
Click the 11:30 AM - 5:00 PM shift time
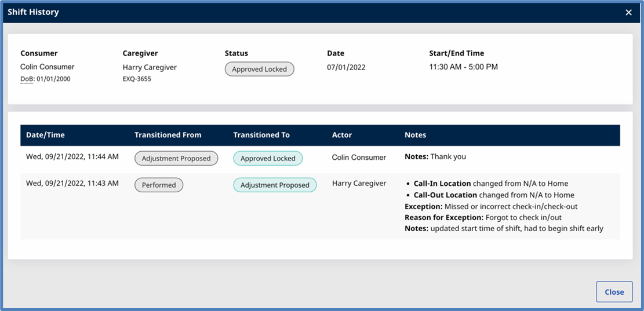(463, 67)
